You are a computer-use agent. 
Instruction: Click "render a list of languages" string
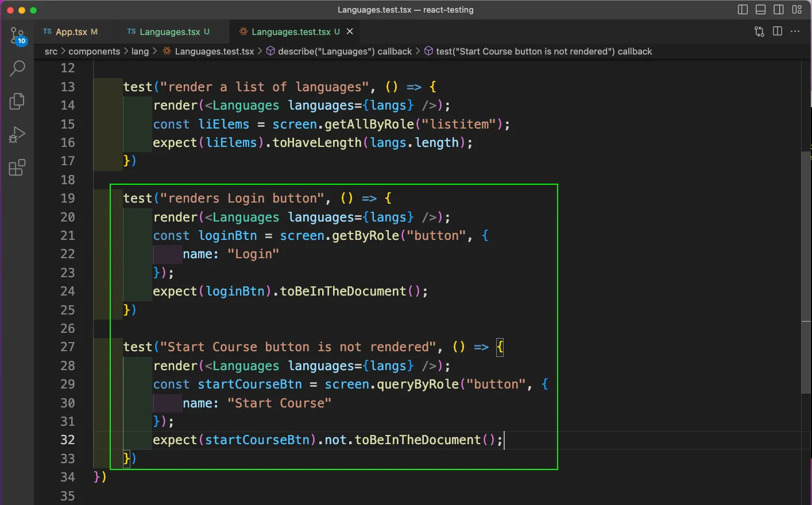(264, 87)
